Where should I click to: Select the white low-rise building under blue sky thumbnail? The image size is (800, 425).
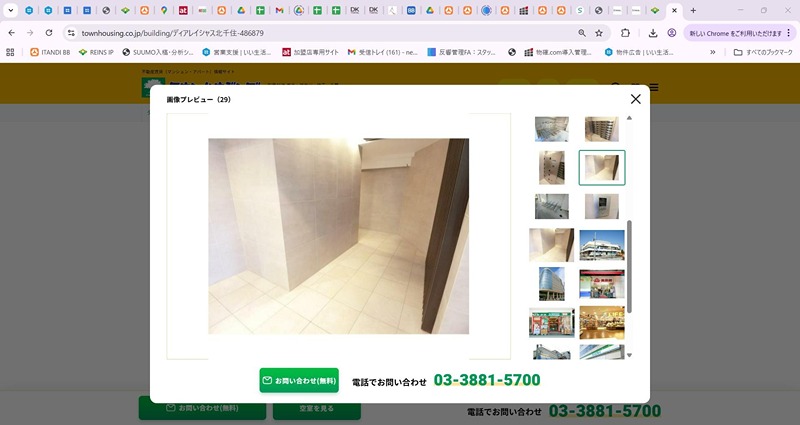click(602, 245)
